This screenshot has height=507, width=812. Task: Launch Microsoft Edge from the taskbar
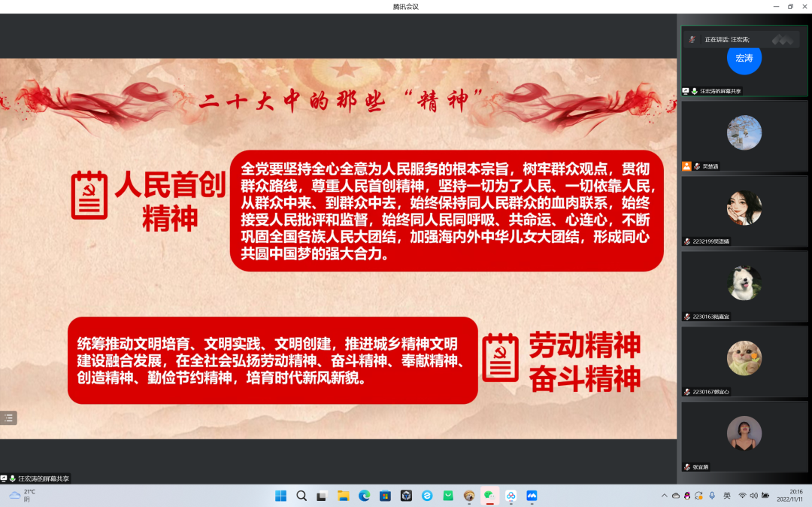click(x=365, y=496)
